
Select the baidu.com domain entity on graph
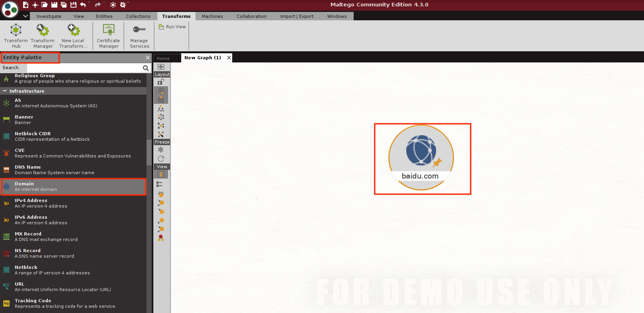[421, 157]
